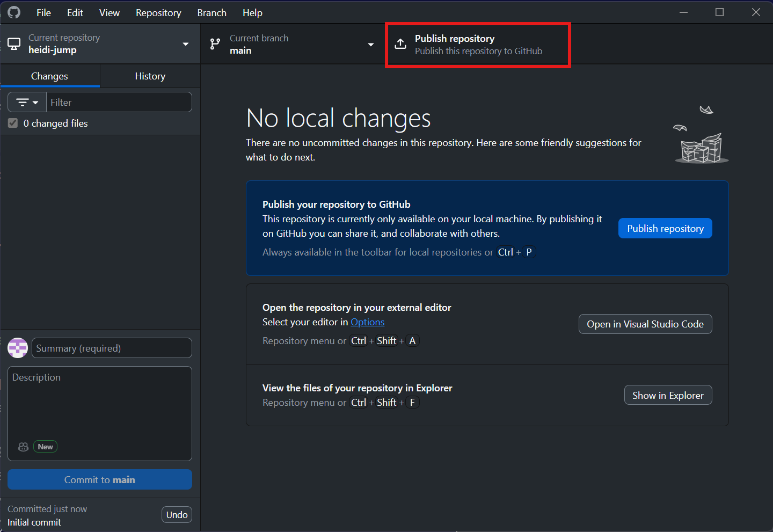Toggle the 0 changed files checkbox
This screenshot has width=773, height=532.
point(13,123)
